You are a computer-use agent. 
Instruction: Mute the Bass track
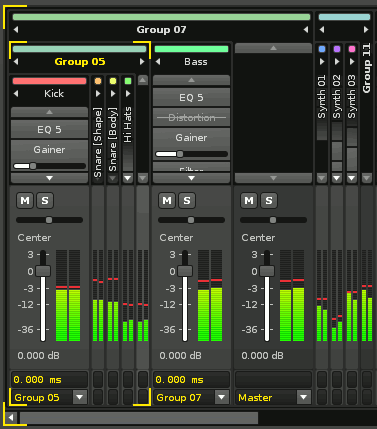[x=167, y=201]
